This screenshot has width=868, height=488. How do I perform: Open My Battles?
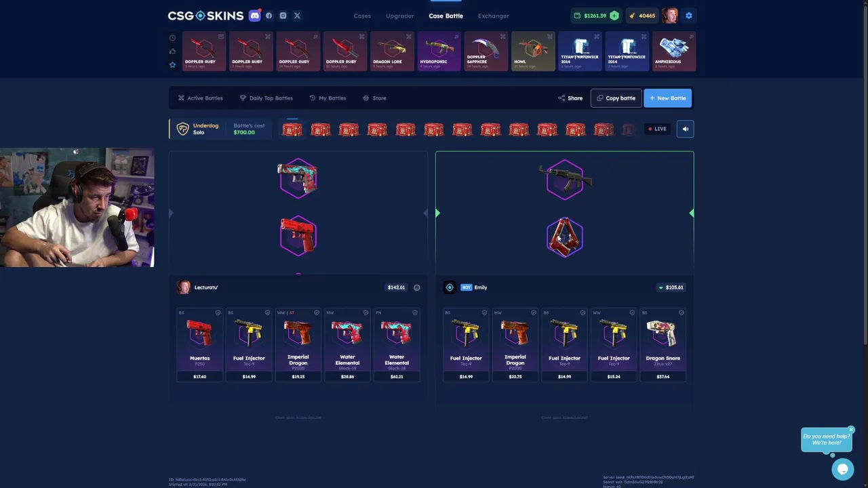(x=328, y=98)
